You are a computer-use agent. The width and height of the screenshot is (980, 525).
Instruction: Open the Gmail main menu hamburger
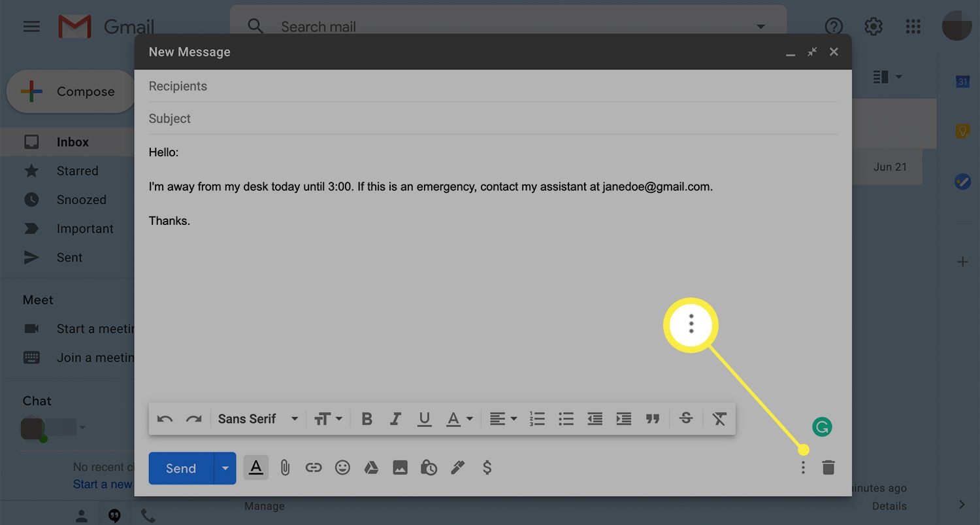pos(31,27)
